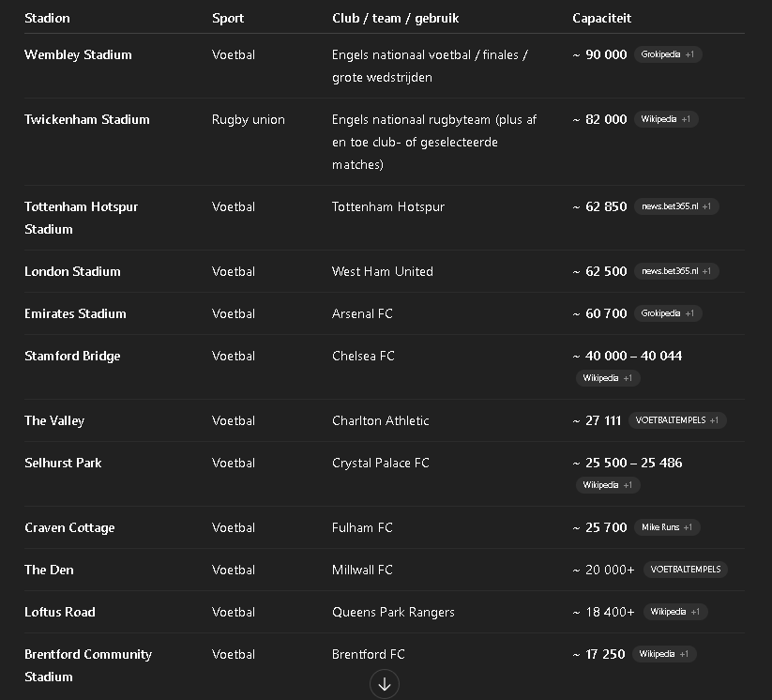The width and height of the screenshot is (772, 700).
Task: Select the Wembley Stadium name cell
Action: (x=78, y=54)
